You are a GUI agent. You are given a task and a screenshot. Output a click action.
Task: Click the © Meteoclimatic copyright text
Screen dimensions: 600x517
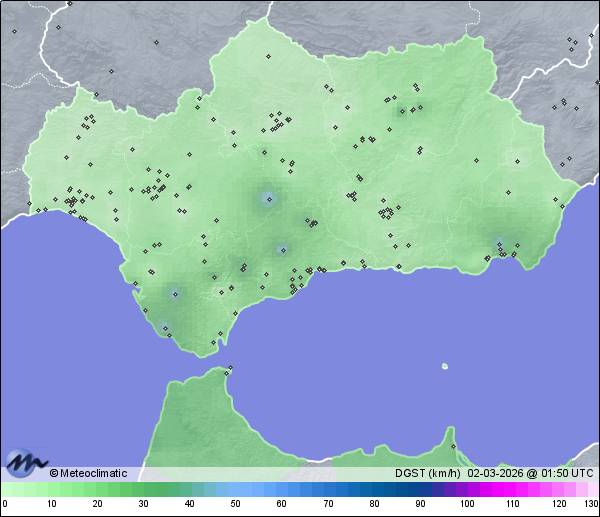pos(88,473)
